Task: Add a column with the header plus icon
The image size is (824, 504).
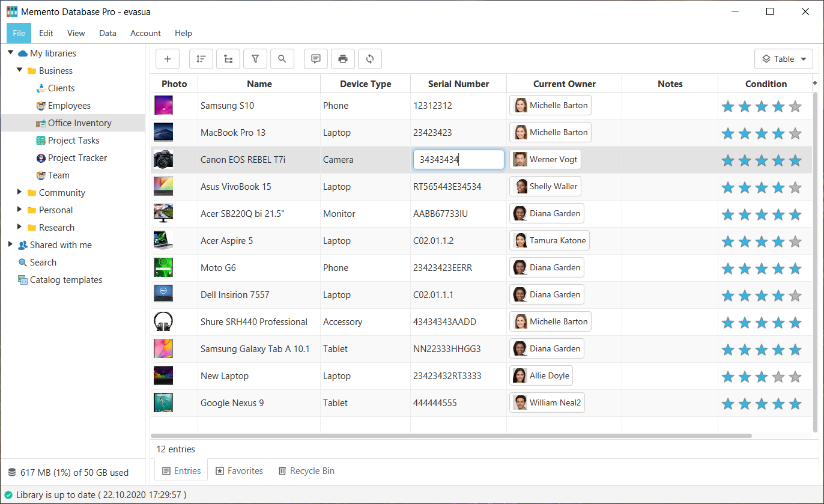Action: tap(815, 83)
